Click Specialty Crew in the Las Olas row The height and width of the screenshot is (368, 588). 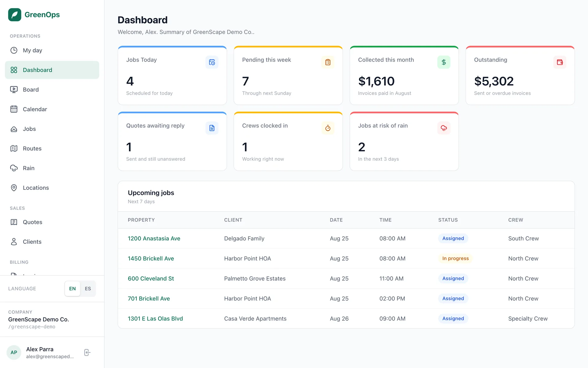528,319
